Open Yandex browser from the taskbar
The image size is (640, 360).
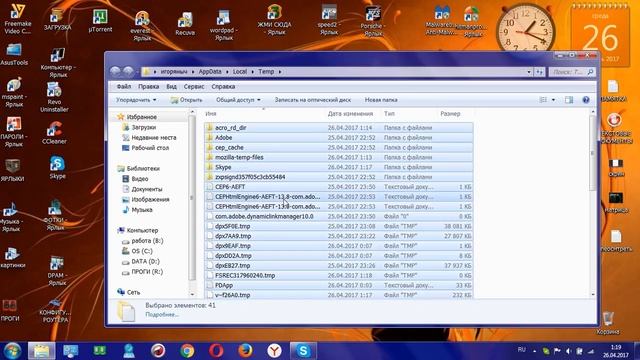(x=274, y=351)
